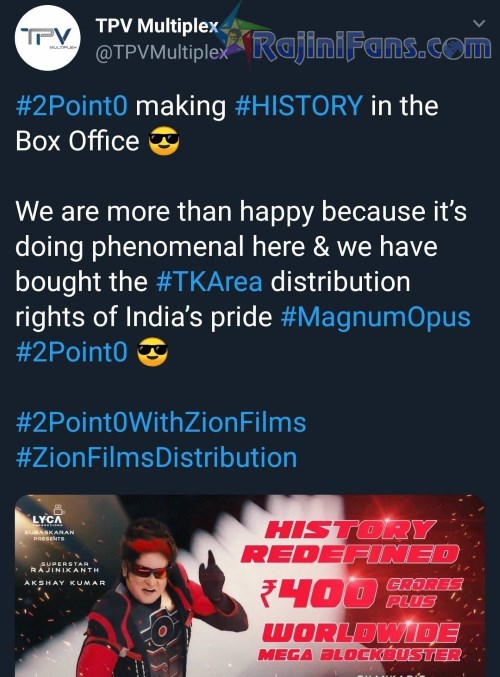500x677 pixels.
Task: Click the @TPVMultiplex handle
Action: pos(161,54)
